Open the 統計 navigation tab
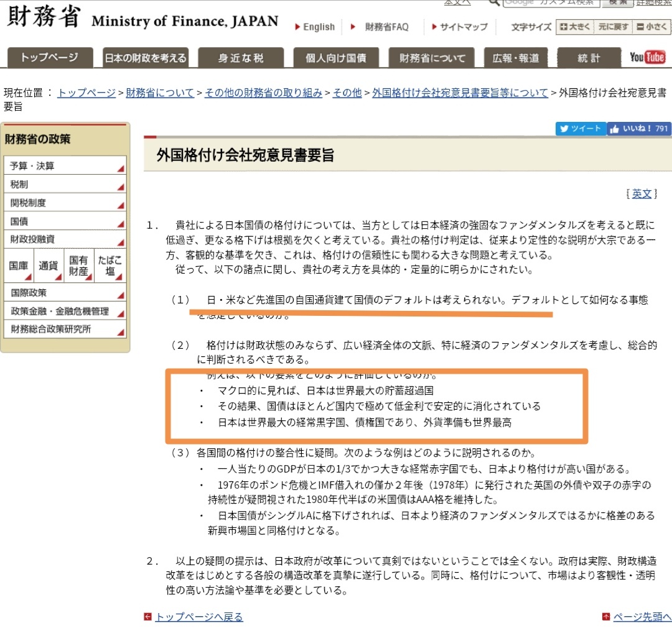Screen dimensions: 672x628 [588, 58]
